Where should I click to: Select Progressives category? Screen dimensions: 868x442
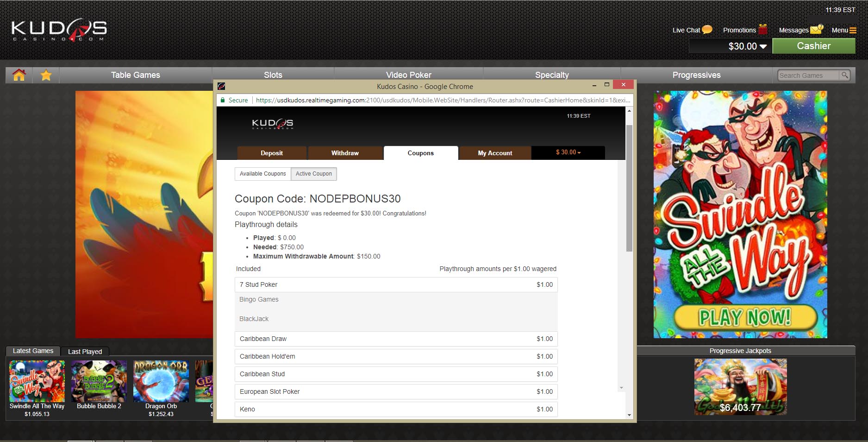pos(696,75)
